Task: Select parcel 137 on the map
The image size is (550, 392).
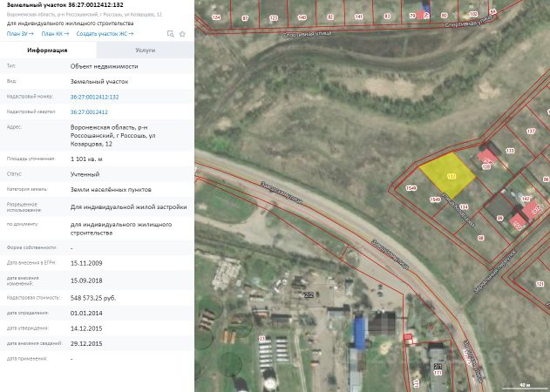Action: click(531, 131)
